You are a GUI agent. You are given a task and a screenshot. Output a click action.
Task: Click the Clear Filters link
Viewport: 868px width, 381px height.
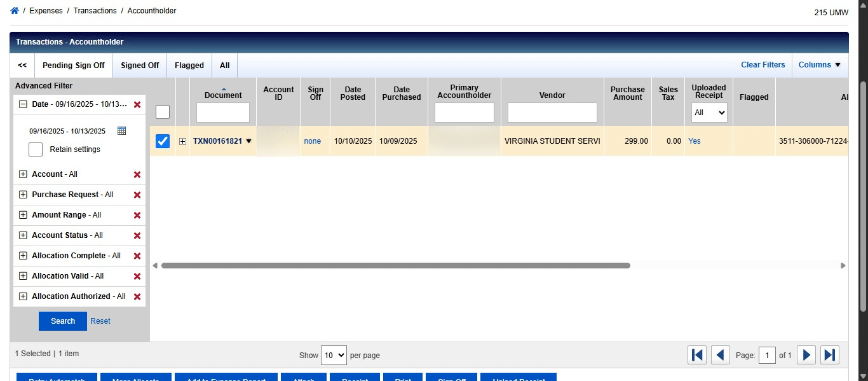pyautogui.click(x=763, y=64)
